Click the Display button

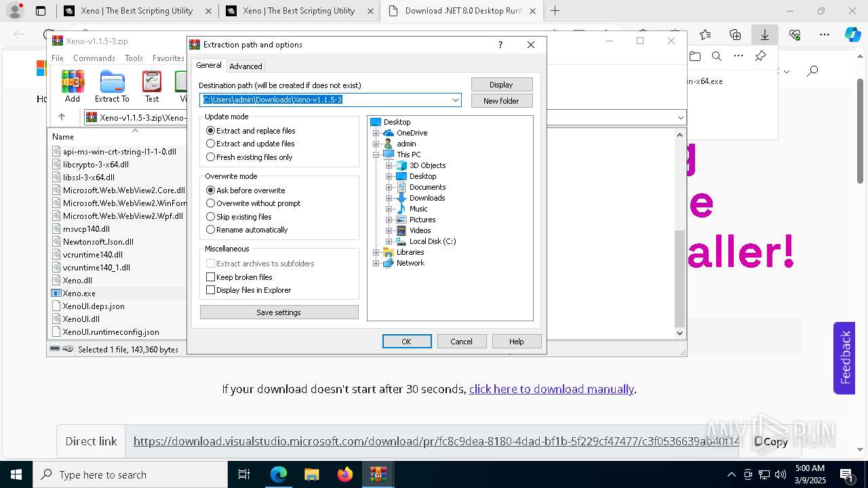pyautogui.click(x=502, y=85)
